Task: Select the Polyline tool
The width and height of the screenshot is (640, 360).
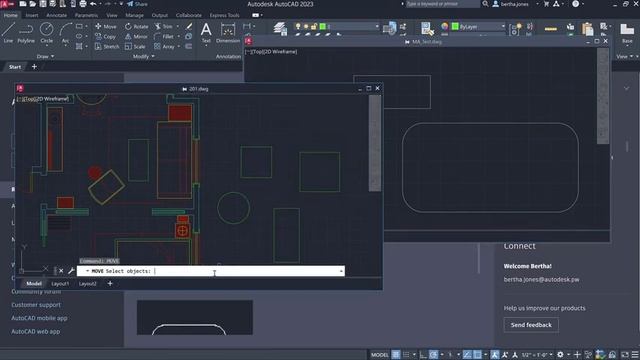Action: coord(26,33)
